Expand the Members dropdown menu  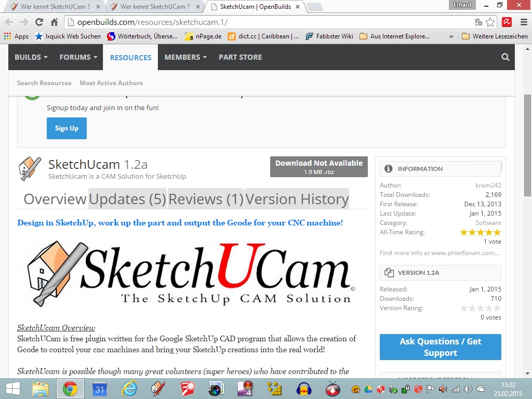coord(185,57)
